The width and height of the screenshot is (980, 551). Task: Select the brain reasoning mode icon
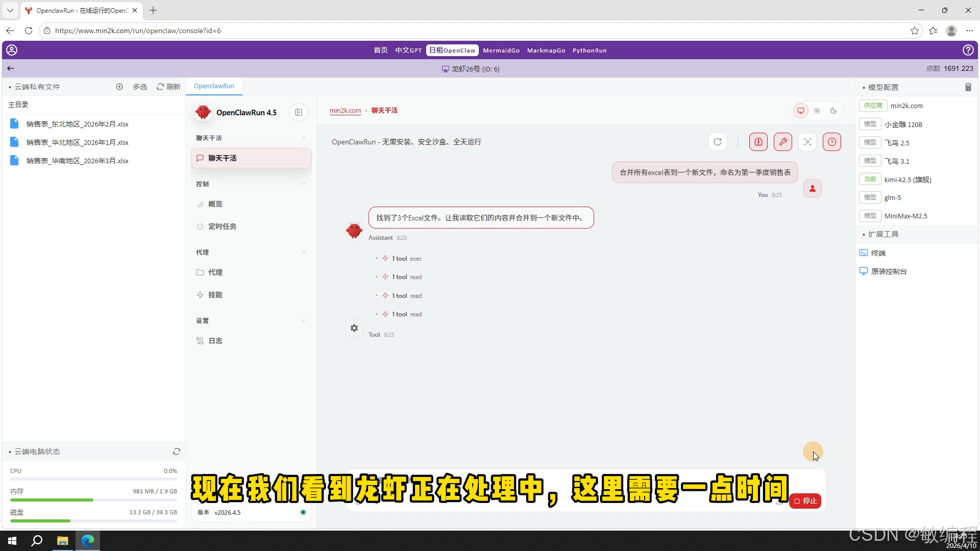pos(758,142)
